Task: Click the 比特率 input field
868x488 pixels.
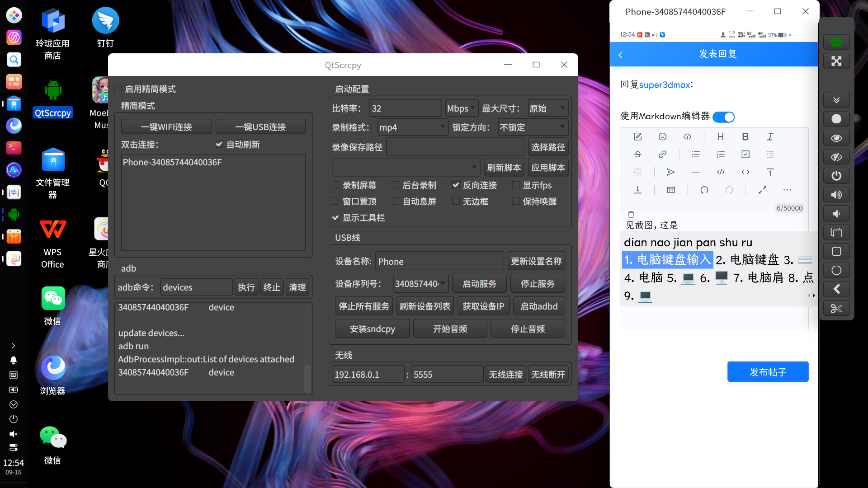Action: pyautogui.click(x=405, y=108)
